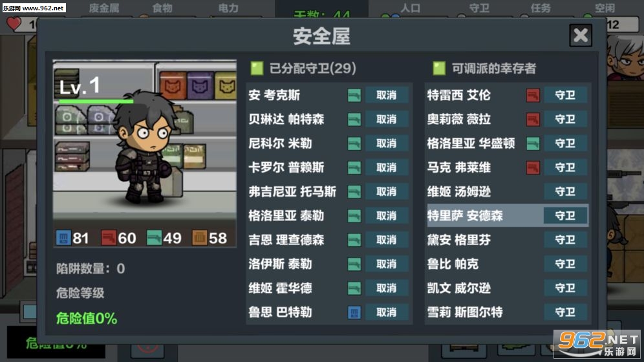Toggle the green box beside 可调派的幸存者

[439, 68]
